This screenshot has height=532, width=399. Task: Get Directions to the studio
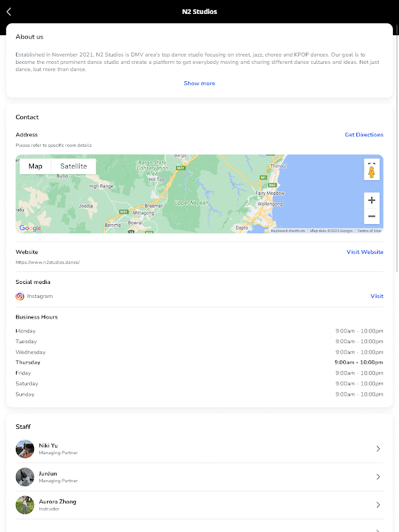[364, 135]
